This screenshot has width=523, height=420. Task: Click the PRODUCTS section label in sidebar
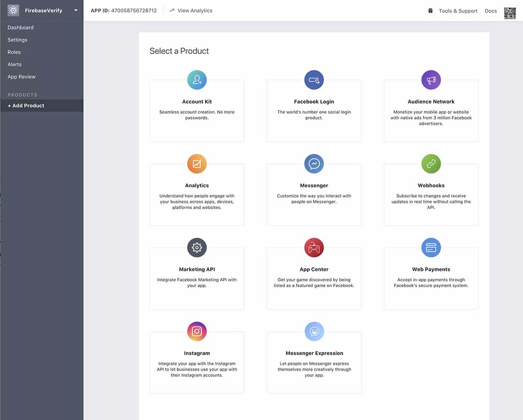tap(22, 95)
